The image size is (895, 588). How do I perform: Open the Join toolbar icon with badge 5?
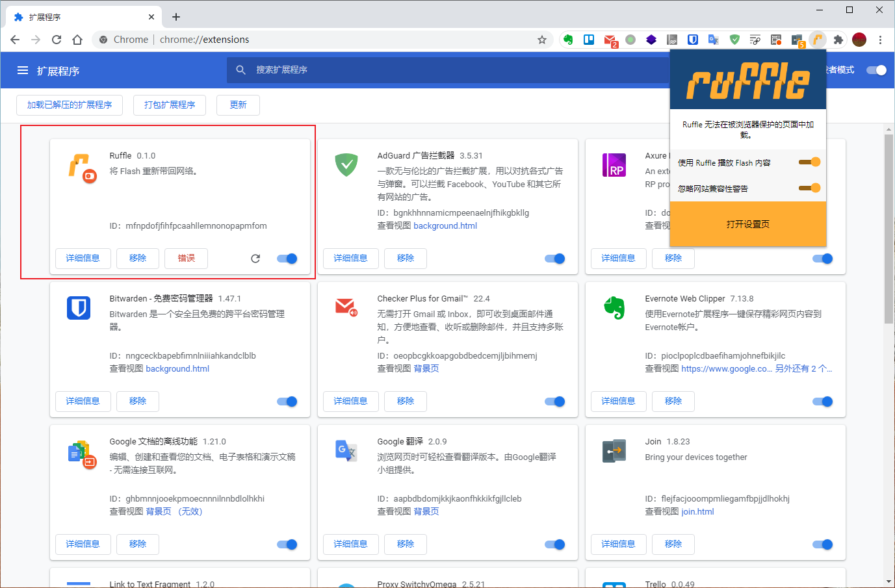[798, 40]
